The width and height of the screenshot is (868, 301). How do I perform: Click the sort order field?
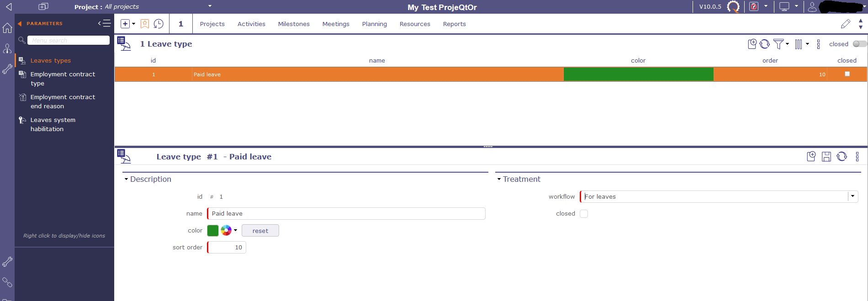point(227,247)
